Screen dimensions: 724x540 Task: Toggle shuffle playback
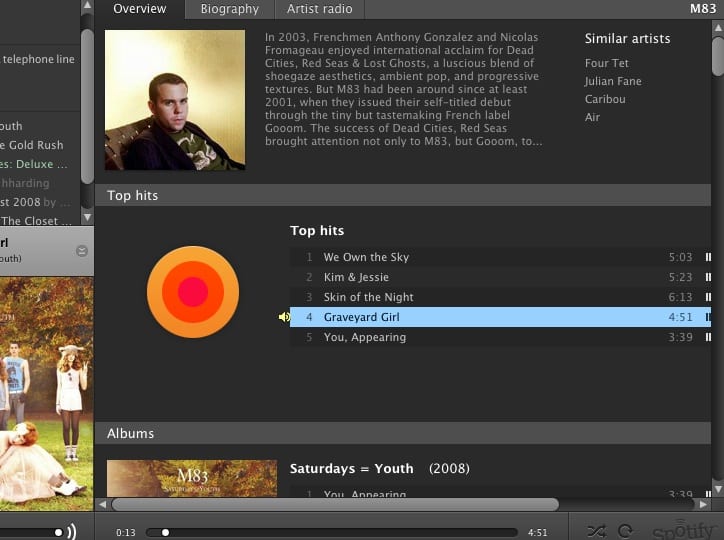tap(596, 531)
